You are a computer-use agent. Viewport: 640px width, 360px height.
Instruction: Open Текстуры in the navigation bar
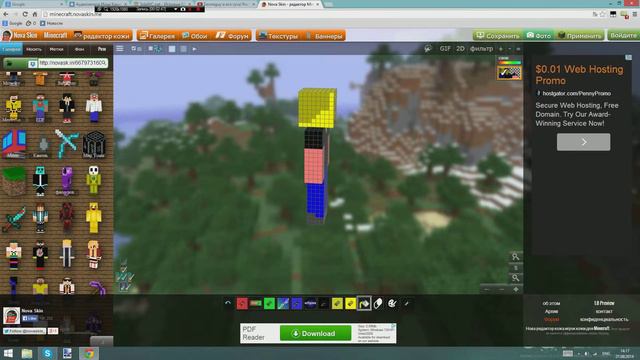click(x=279, y=36)
